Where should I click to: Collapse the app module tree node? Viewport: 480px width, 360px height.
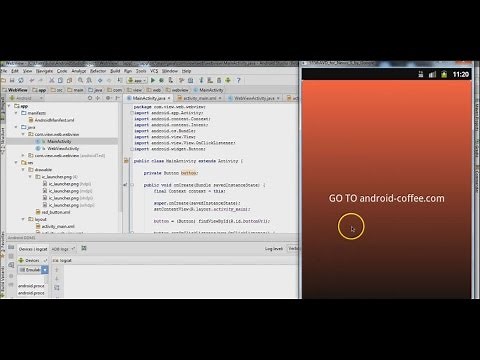click(x=9, y=106)
